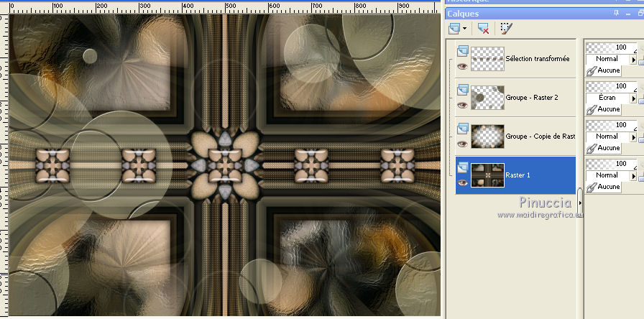Click the Raster 1 layer thumbnail
The width and height of the screenshot is (644, 319).
487,175
